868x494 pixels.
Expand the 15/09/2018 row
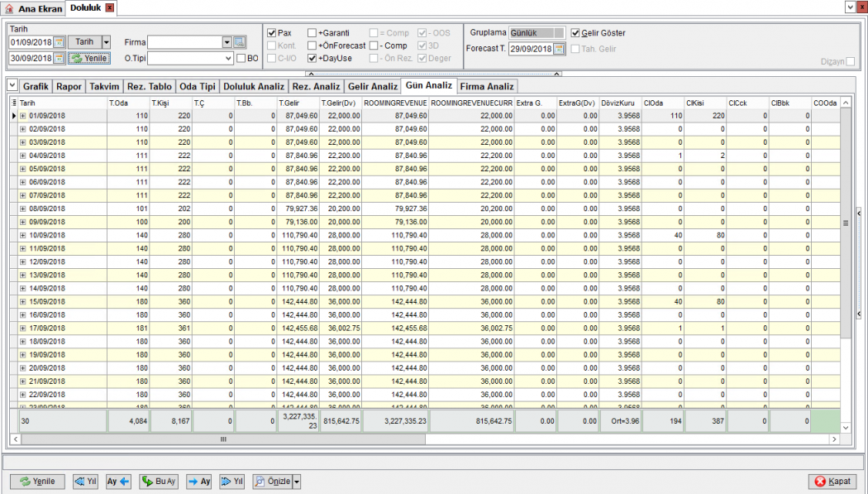(22, 302)
